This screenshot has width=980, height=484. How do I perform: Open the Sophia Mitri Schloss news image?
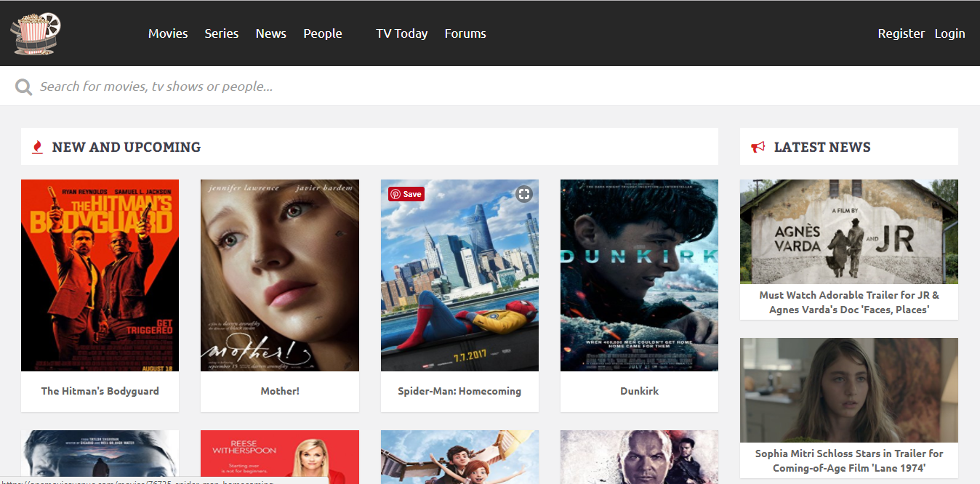tap(849, 390)
